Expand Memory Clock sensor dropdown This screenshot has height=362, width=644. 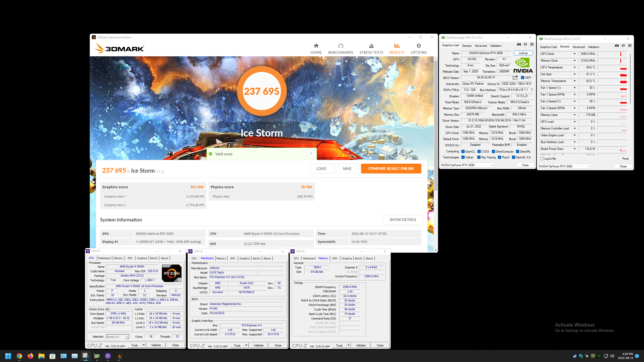point(575,61)
